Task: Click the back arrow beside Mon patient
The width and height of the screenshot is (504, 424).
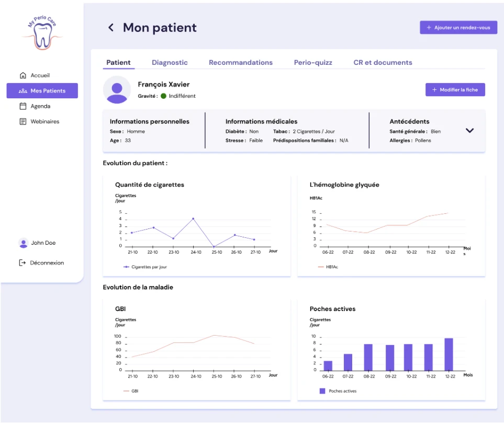Action: tap(111, 28)
